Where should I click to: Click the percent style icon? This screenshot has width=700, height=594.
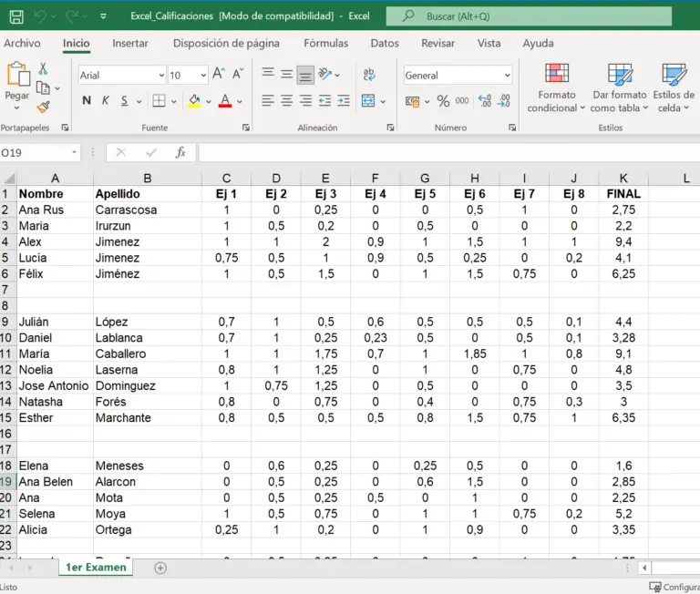point(443,101)
